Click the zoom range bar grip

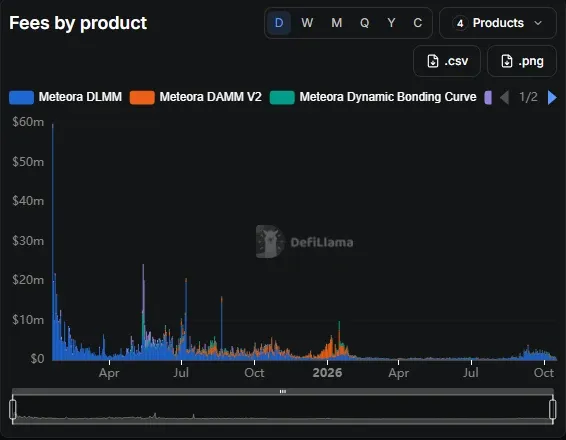click(x=283, y=391)
